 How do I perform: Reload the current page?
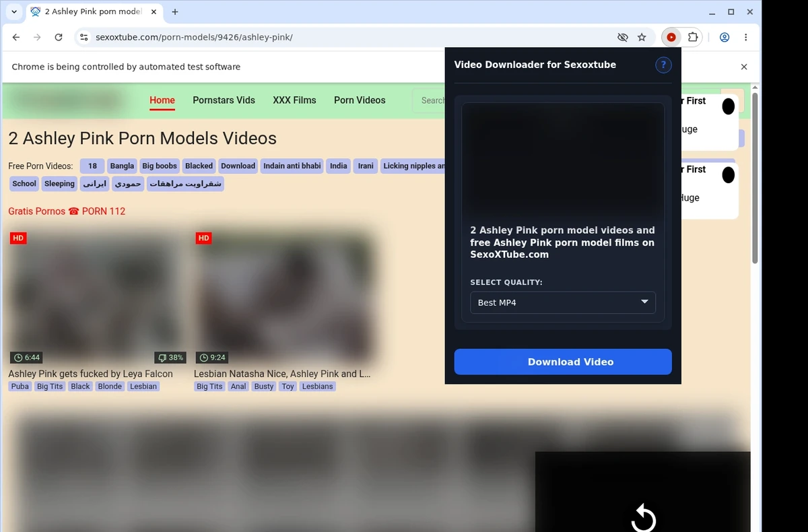[x=59, y=37]
